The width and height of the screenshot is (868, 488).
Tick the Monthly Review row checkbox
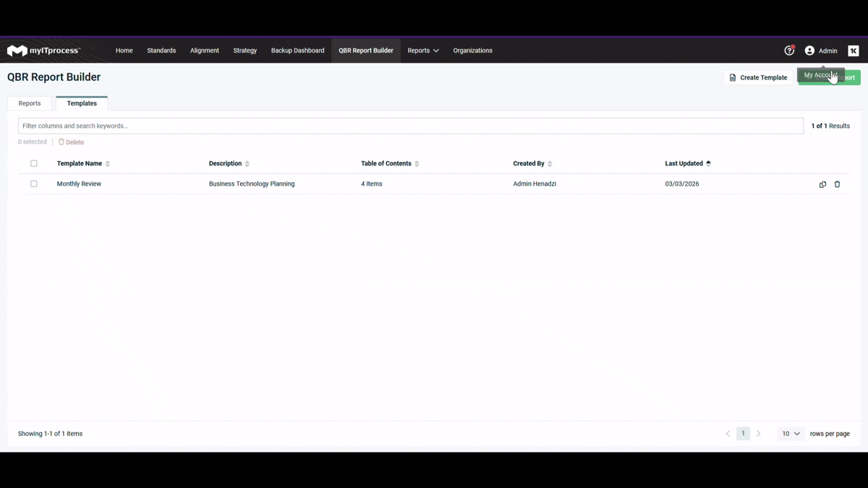34,184
